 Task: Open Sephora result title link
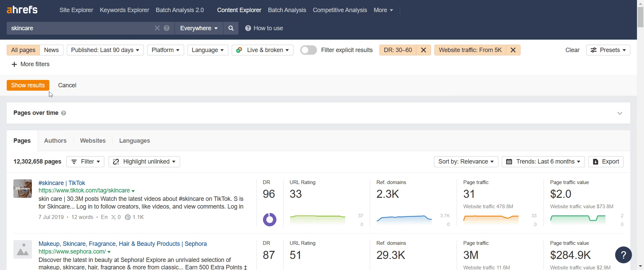[122, 244]
